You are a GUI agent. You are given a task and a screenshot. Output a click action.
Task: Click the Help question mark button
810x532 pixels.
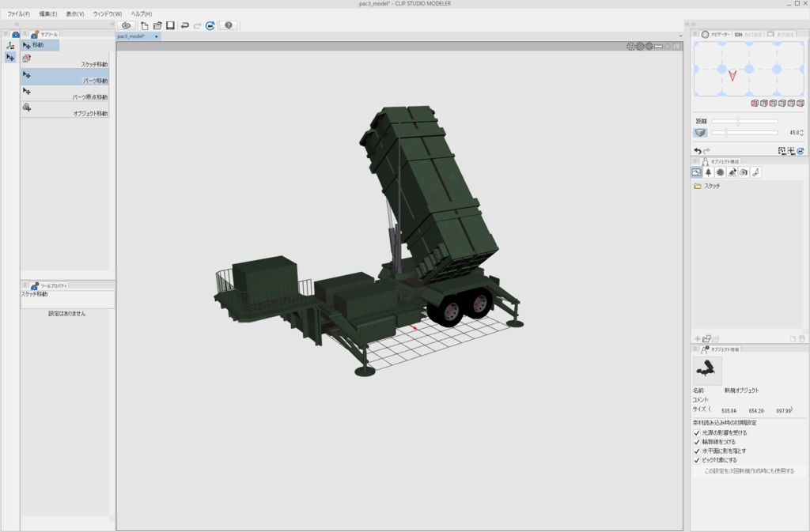point(229,25)
